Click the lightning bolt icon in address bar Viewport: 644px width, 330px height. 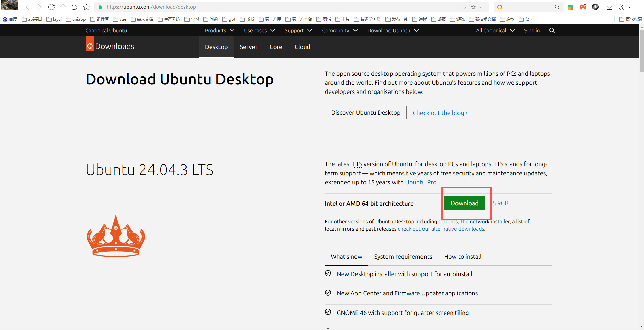(x=464, y=7)
